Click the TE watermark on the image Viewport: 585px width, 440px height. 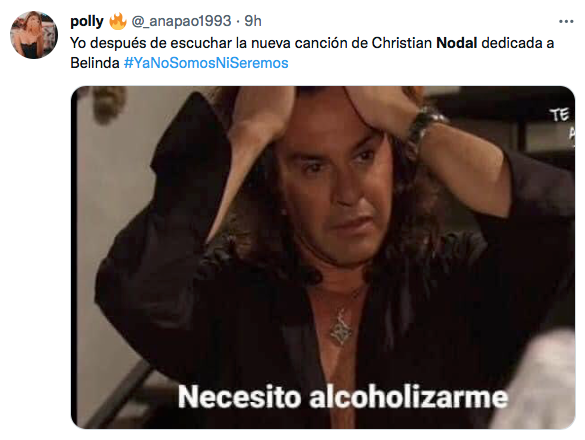(x=560, y=115)
